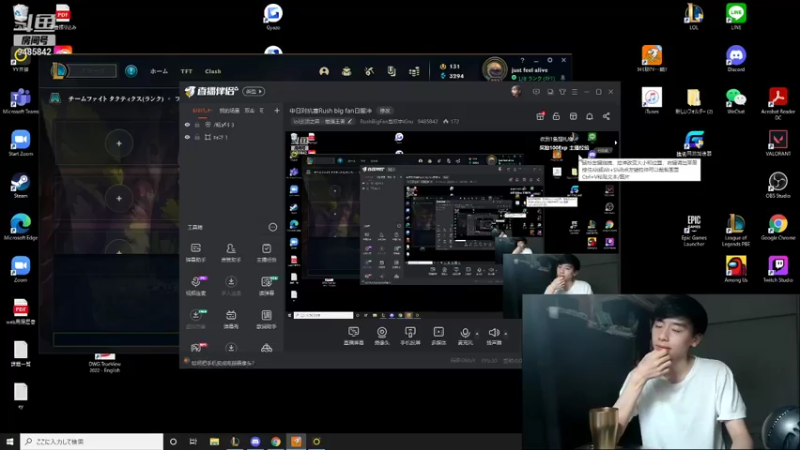Open League client collection icon
This screenshot has width=800, height=450.
(346, 71)
